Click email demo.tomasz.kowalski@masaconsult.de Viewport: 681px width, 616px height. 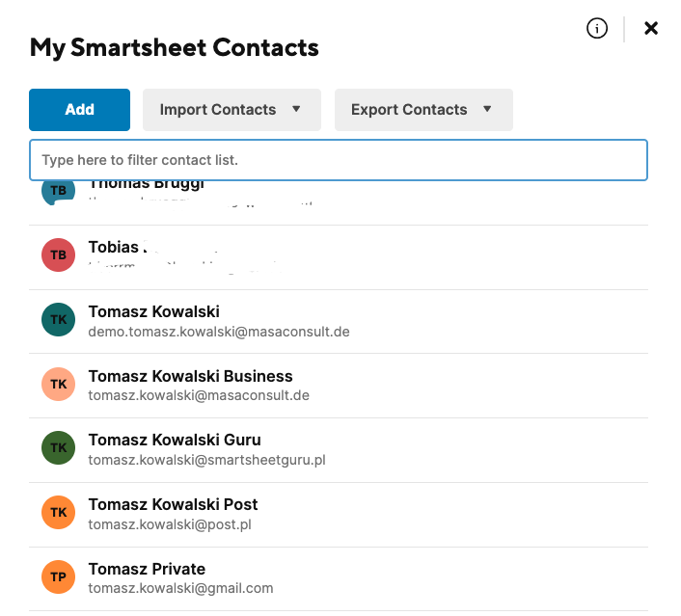219,332
